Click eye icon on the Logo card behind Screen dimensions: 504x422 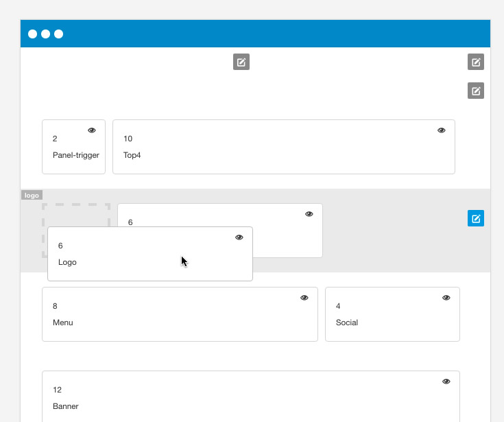[309, 214]
